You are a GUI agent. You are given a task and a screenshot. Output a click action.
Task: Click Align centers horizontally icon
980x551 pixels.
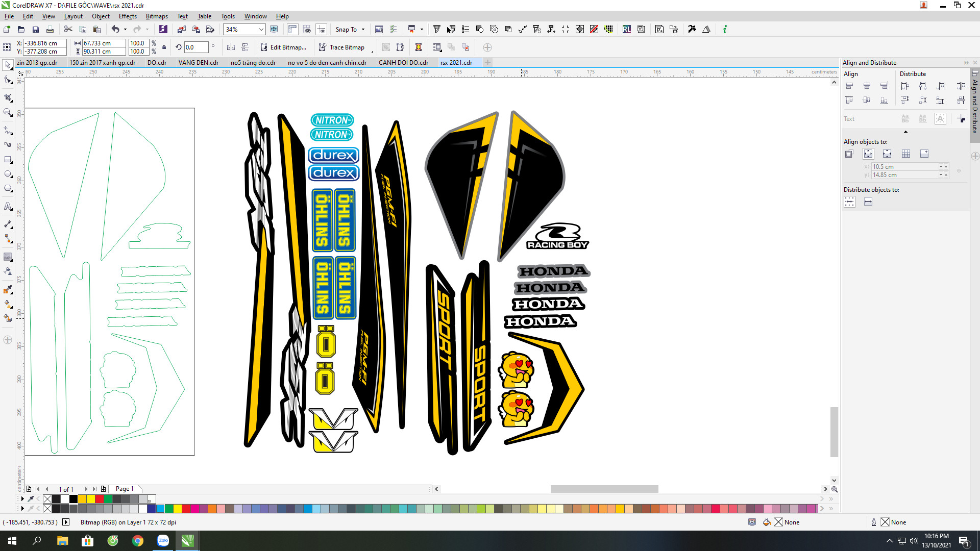tap(867, 86)
